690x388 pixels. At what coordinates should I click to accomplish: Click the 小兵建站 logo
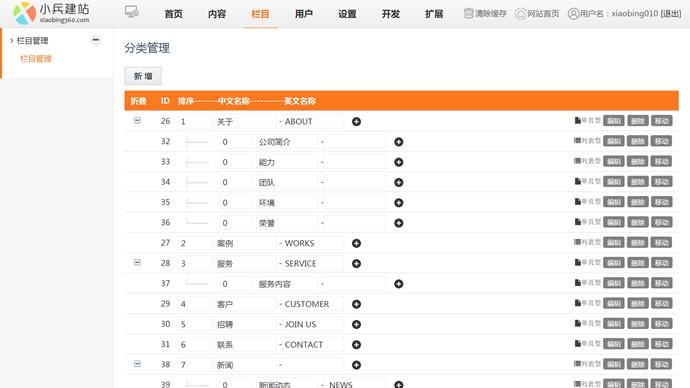coord(51,13)
